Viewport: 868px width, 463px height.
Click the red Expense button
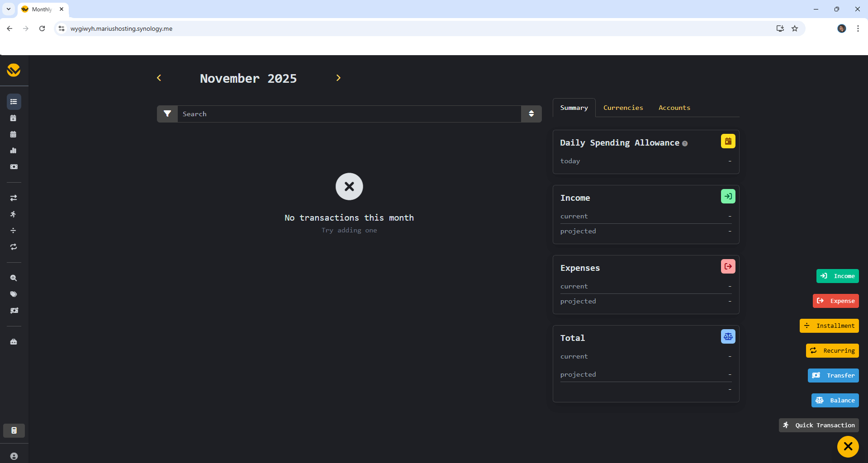tap(835, 301)
